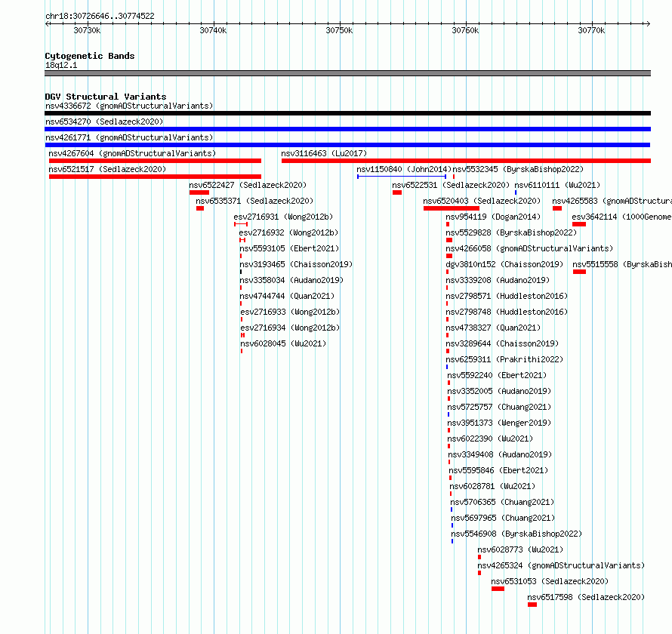The width and height of the screenshot is (672, 634).
Task: Click nsv3339208 (Audano2019) label
Action: point(498,280)
